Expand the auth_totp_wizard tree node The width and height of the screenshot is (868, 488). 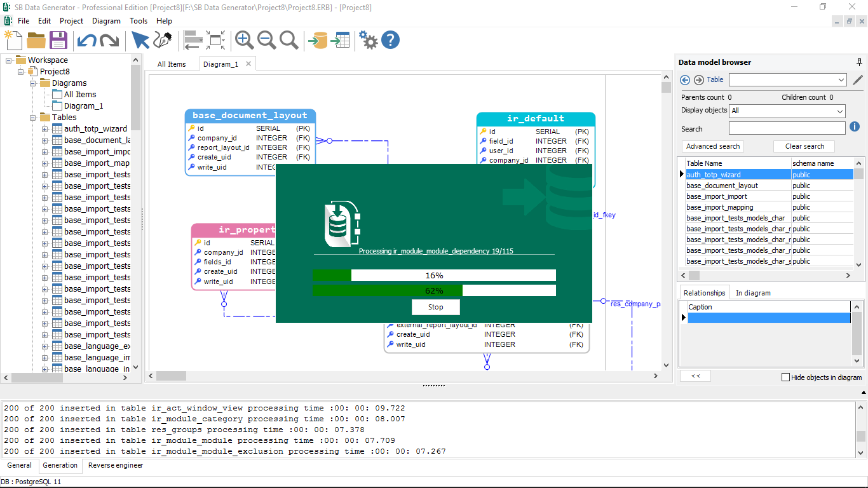point(45,129)
